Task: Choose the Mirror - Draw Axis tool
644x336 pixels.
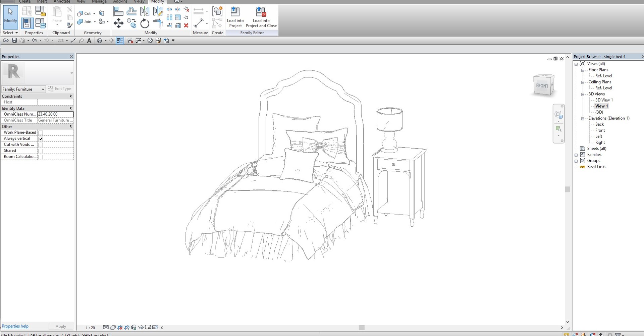Action: click(158, 12)
